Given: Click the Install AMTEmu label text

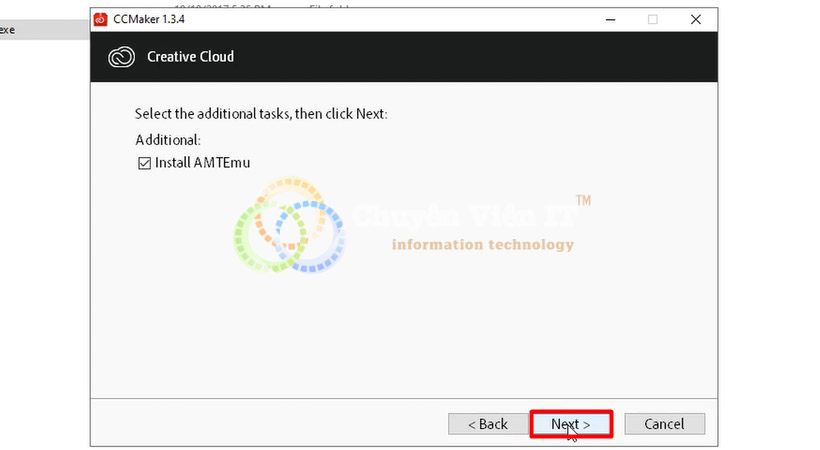Looking at the screenshot, I should pyautogui.click(x=202, y=163).
